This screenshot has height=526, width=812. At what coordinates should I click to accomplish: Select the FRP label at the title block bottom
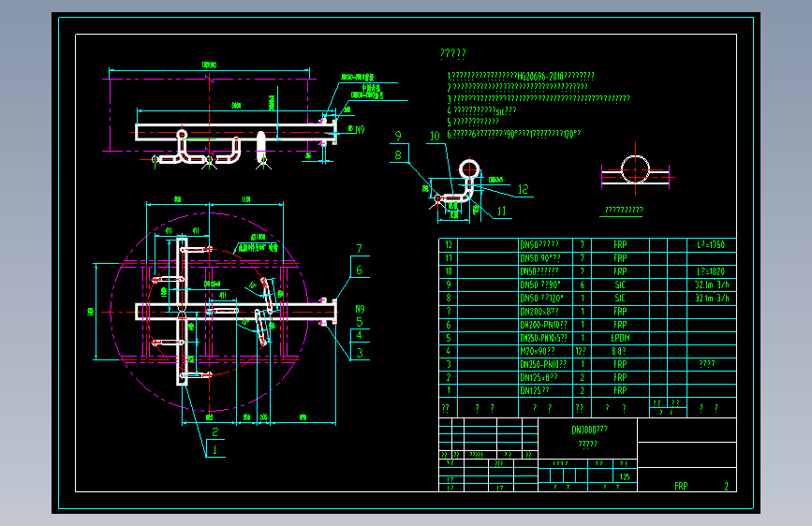click(x=681, y=486)
